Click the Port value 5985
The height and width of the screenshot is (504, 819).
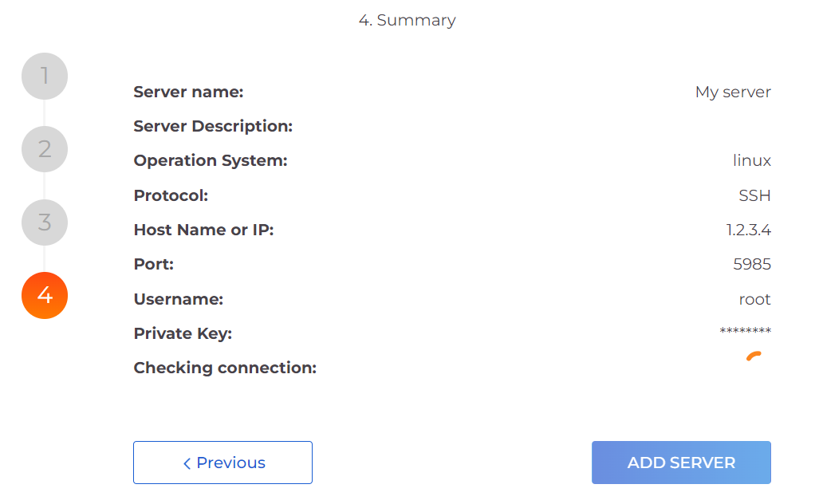(x=752, y=264)
